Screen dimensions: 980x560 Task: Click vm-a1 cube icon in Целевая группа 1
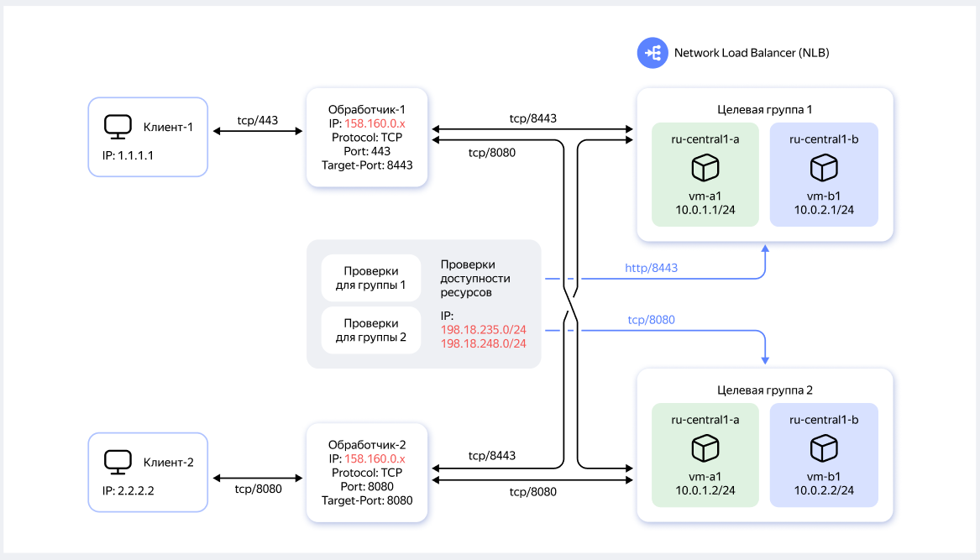pos(705,168)
